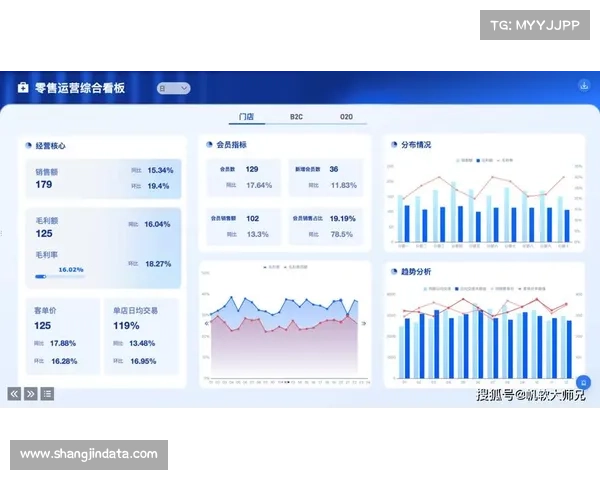The height and width of the screenshot is (480, 600).
Task: Click the 16.95% value in 单店日均交易
Action: click(x=143, y=361)
